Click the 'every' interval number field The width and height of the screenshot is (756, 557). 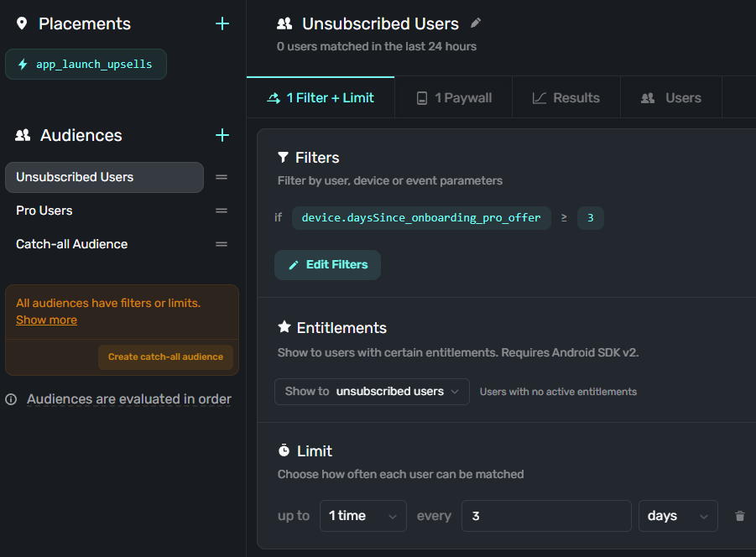coord(545,516)
